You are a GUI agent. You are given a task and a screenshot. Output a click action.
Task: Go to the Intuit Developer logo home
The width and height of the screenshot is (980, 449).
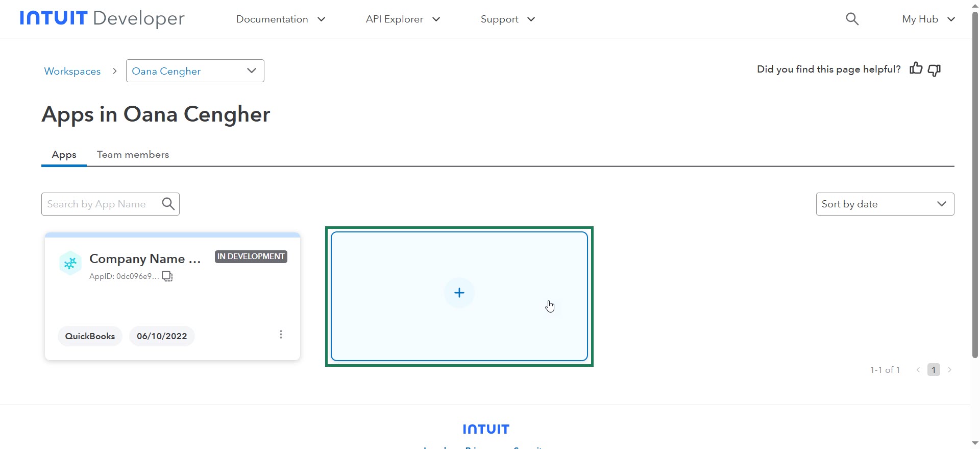pos(102,19)
